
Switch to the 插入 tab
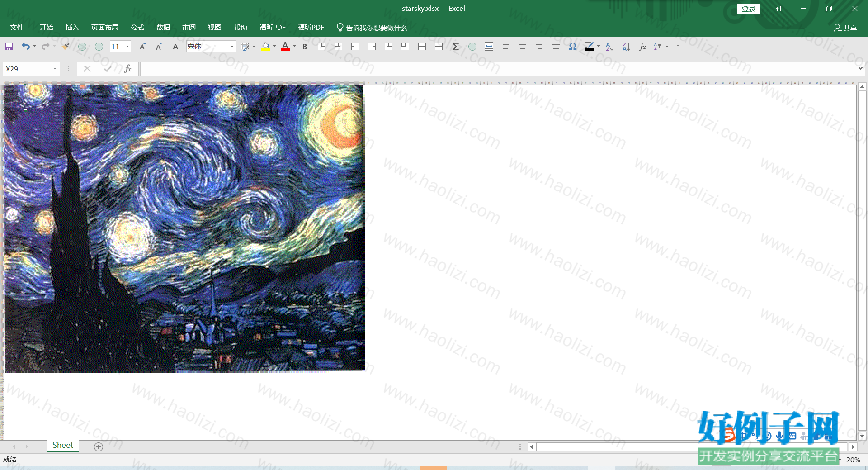click(72, 28)
